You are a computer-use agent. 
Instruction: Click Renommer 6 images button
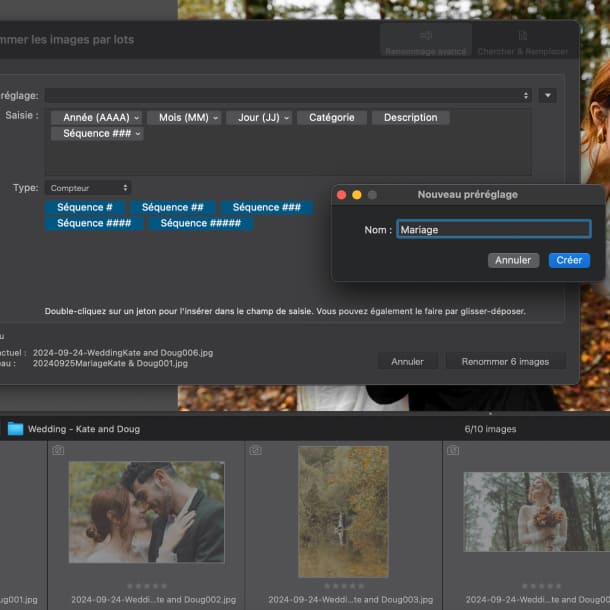coord(505,361)
